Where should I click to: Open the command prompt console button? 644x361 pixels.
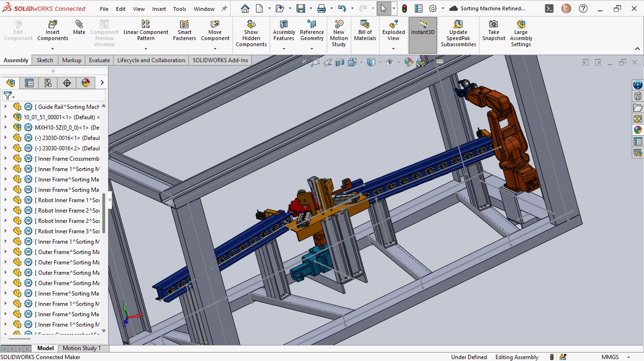pyautogui.click(x=549, y=8)
